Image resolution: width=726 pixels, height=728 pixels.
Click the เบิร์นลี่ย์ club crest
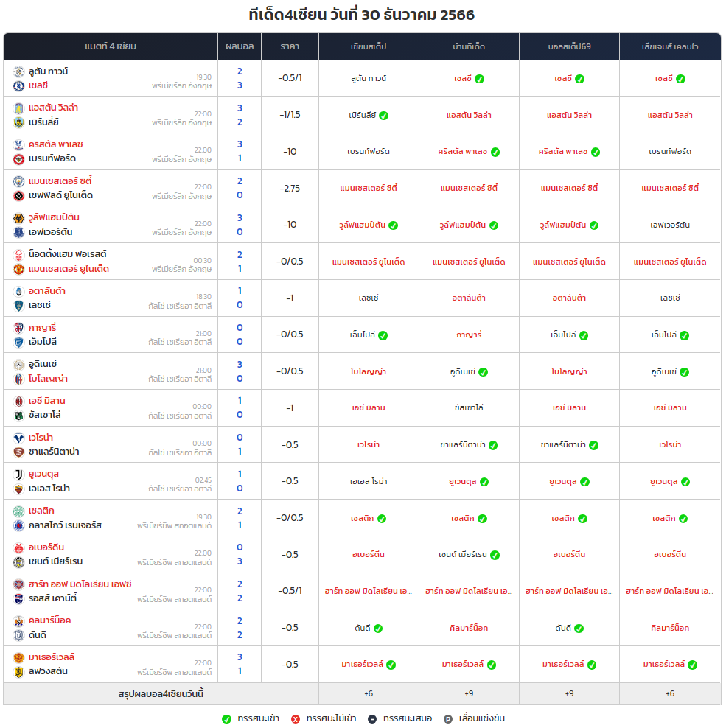(18, 122)
